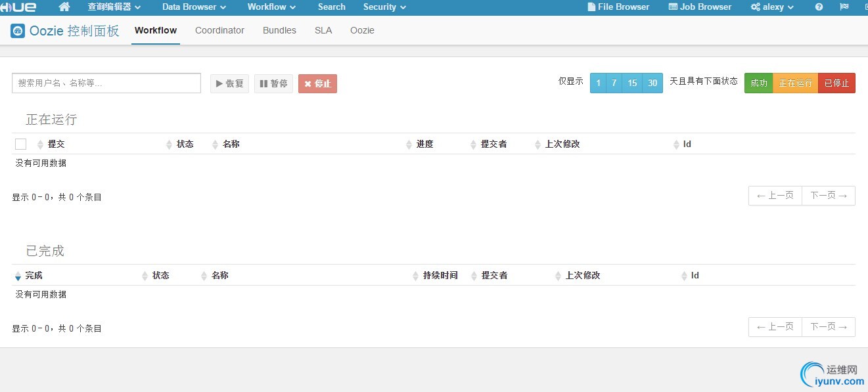Click 下一页 in the completed section
Screen dimensions: 868x392
point(829,327)
